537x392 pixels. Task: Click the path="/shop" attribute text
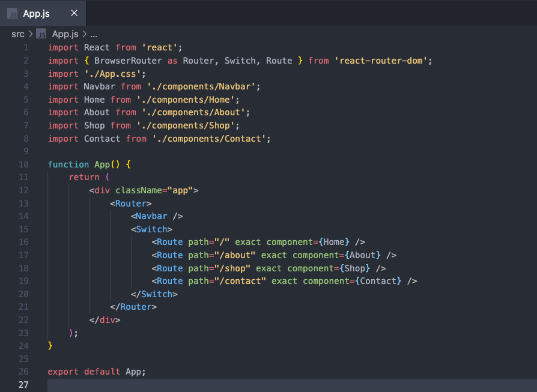(x=219, y=268)
